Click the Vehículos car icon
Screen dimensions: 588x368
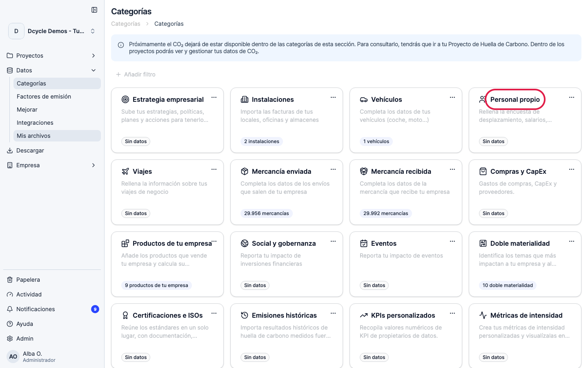(x=364, y=99)
